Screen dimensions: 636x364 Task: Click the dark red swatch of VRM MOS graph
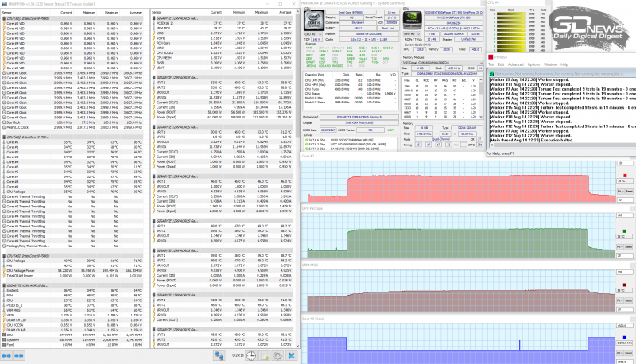625,285
